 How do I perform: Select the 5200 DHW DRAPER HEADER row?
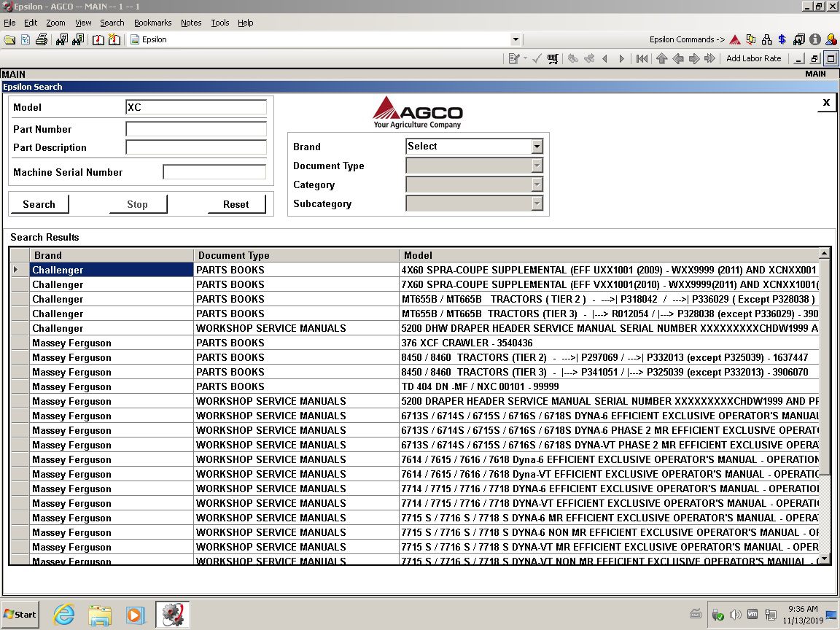click(x=415, y=328)
